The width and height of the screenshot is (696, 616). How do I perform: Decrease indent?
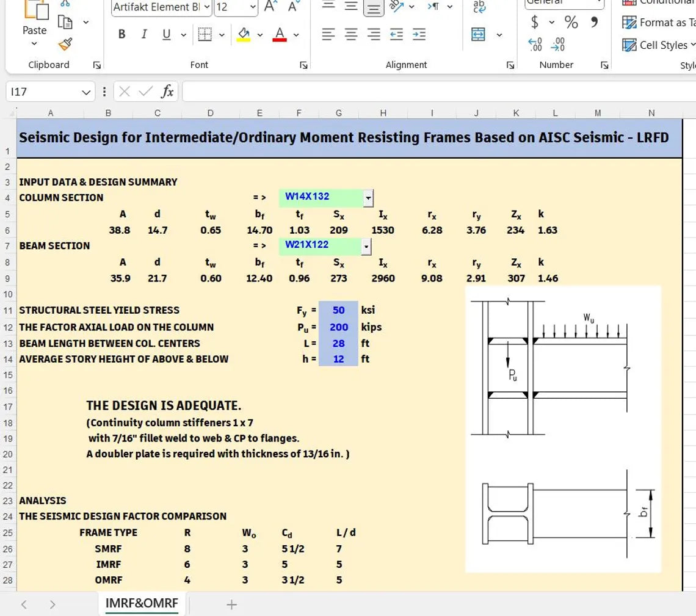396,34
